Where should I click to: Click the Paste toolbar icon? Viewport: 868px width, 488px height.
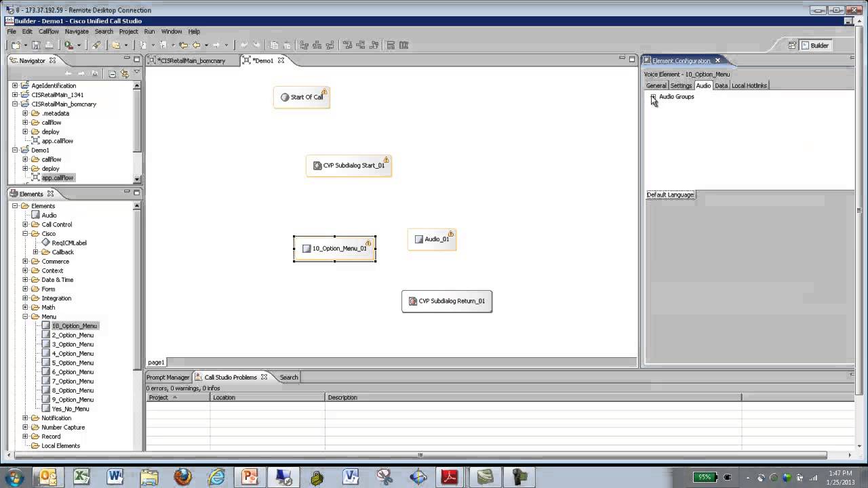(x=287, y=45)
